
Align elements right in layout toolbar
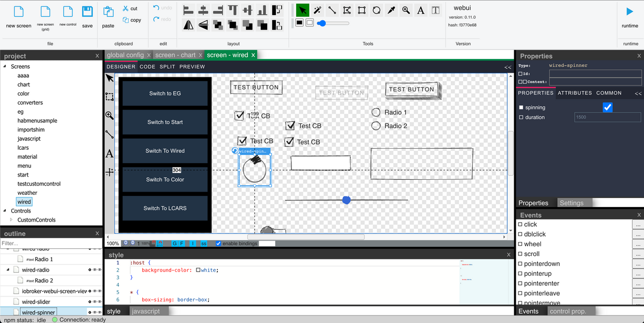click(x=218, y=10)
